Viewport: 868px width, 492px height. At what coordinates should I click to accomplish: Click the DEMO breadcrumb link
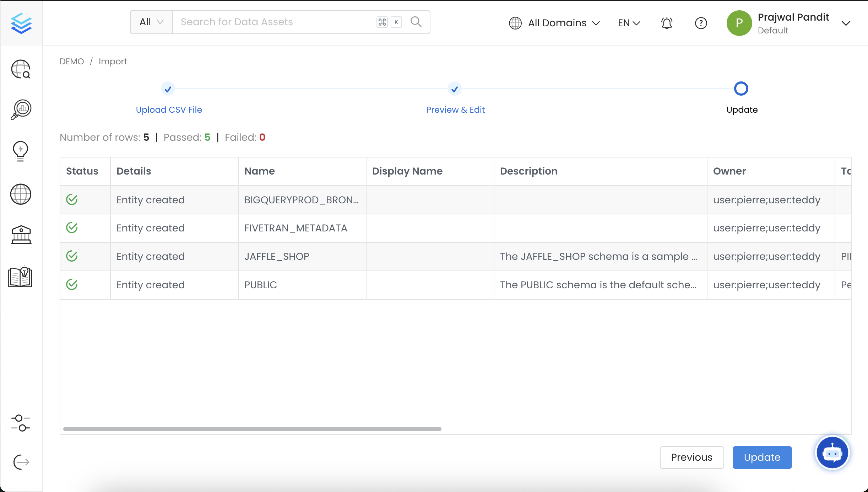pos(71,61)
